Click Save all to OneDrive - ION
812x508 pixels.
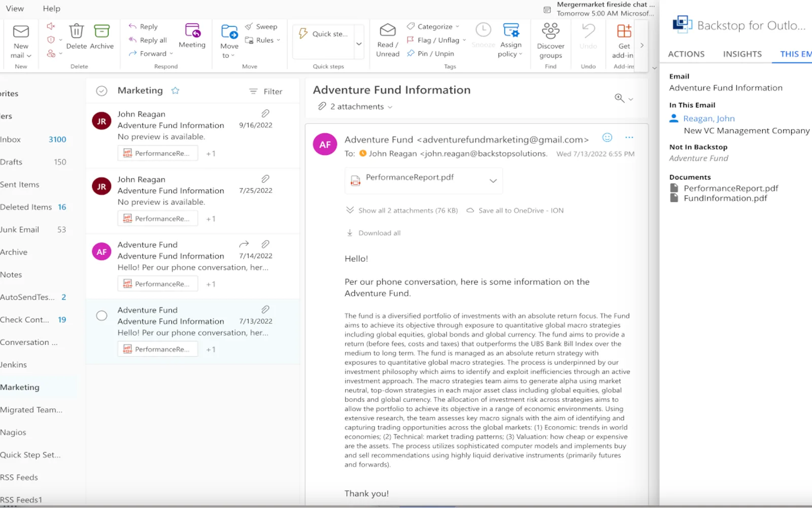[515, 210]
